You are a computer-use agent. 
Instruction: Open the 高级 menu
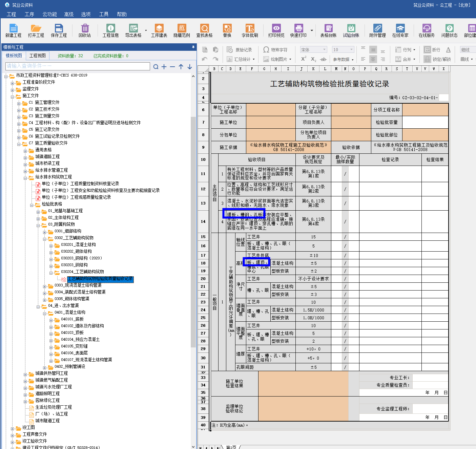click(x=69, y=14)
